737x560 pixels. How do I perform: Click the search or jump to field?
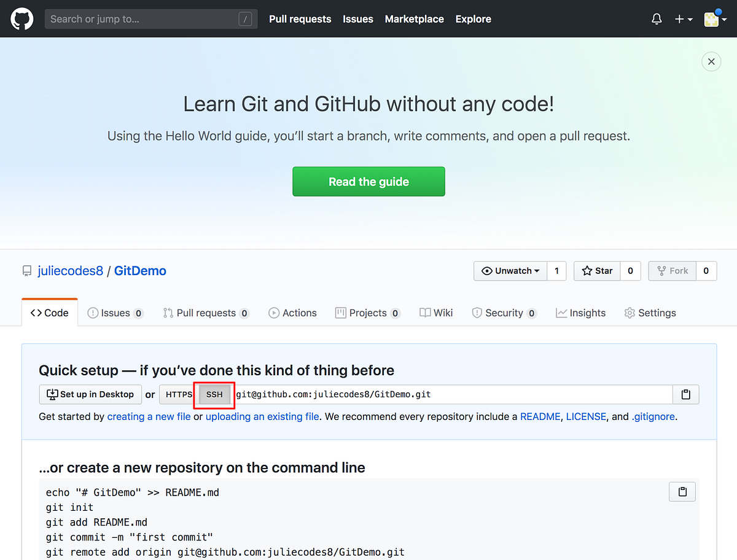(x=151, y=19)
